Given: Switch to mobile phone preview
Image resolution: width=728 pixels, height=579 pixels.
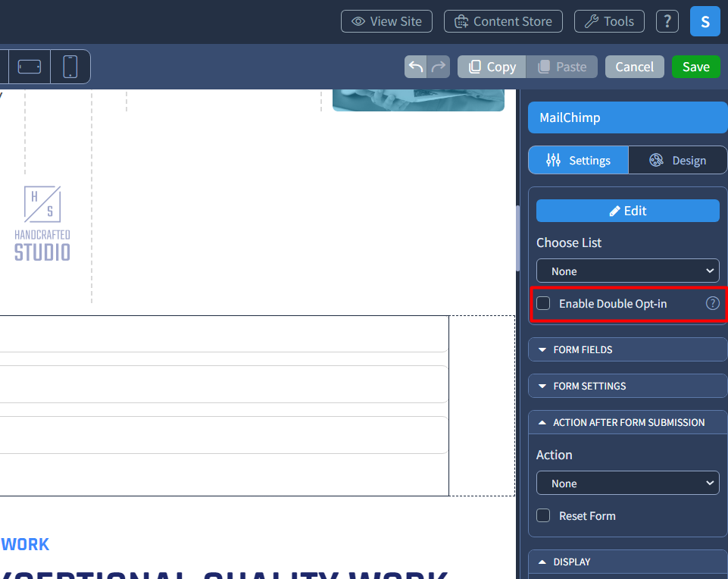Looking at the screenshot, I should coord(70,67).
